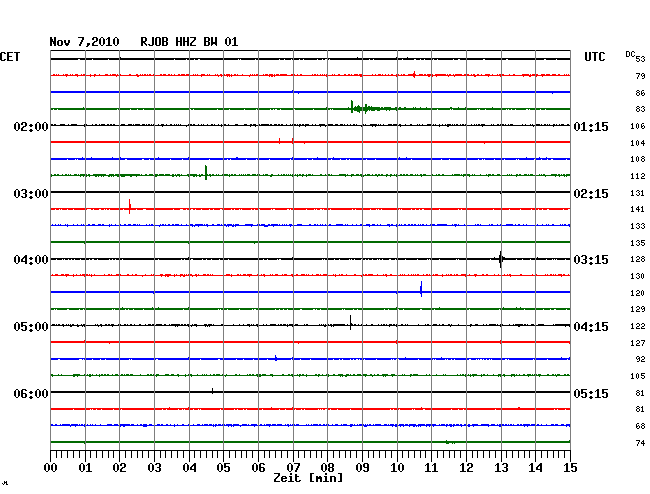Viewport: 650px width, 494px height.
Task: Select the DC value 68
Action: pyautogui.click(x=640, y=426)
